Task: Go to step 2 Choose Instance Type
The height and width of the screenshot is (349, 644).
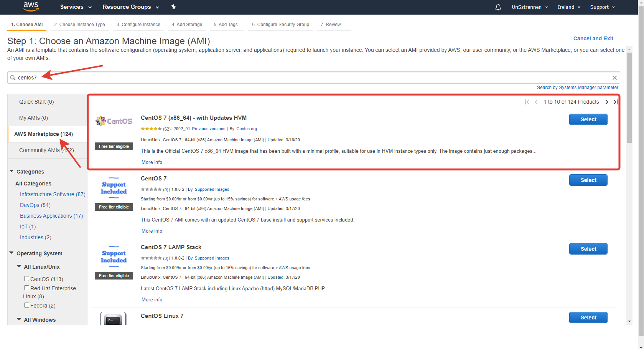Action: (x=79, y=25)
